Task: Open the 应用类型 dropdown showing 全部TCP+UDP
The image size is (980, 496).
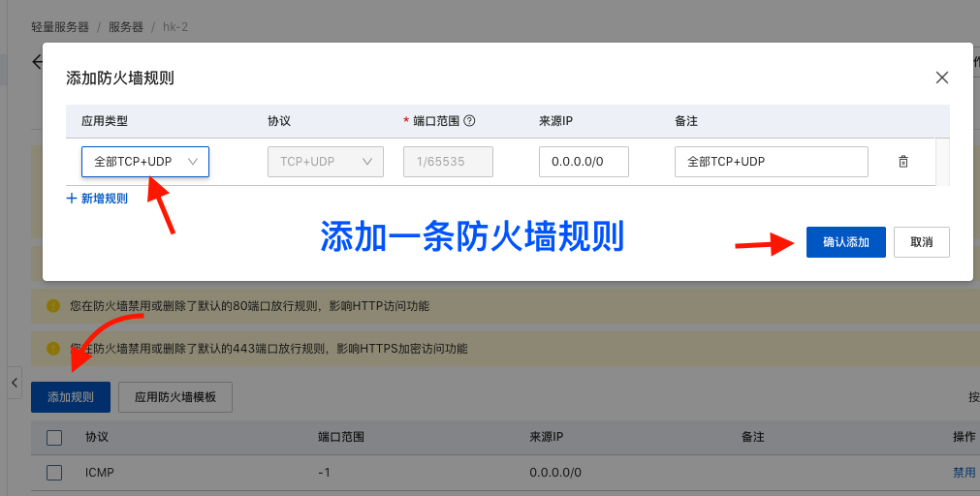Action: [x=145, y=162]
